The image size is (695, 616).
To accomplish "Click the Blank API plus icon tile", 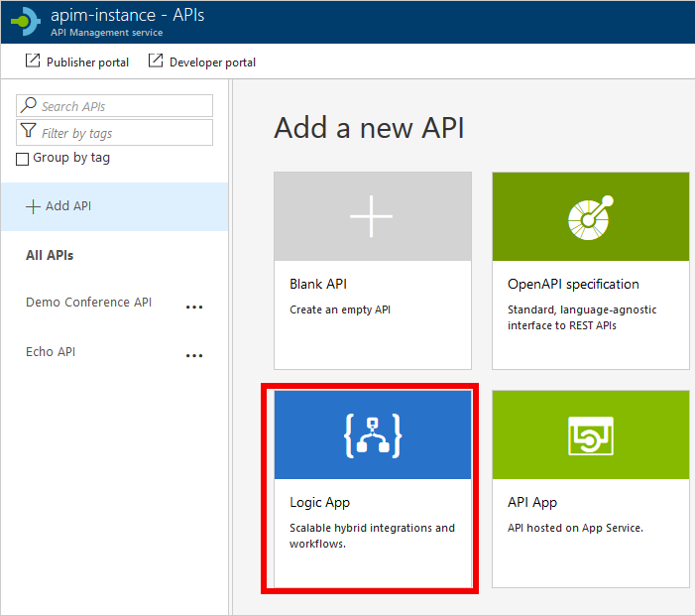I will click(x=372, y=216).
